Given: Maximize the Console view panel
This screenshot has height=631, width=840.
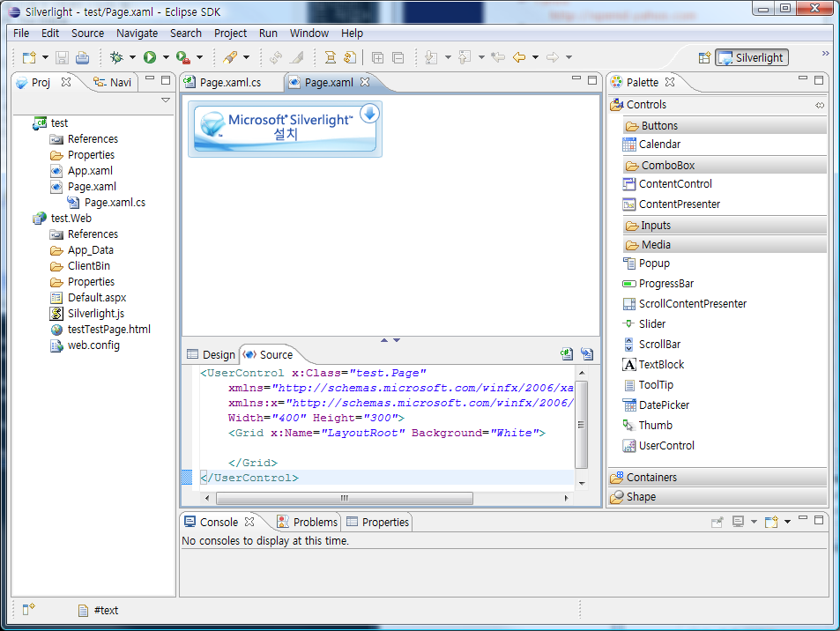Looking at the screenshot, I should click(819, 520).
